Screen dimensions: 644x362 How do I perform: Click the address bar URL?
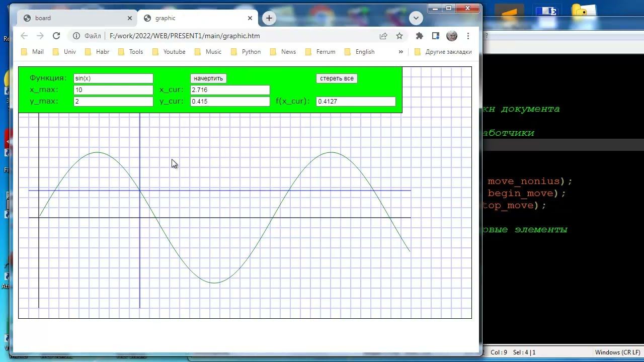(185, 36)
